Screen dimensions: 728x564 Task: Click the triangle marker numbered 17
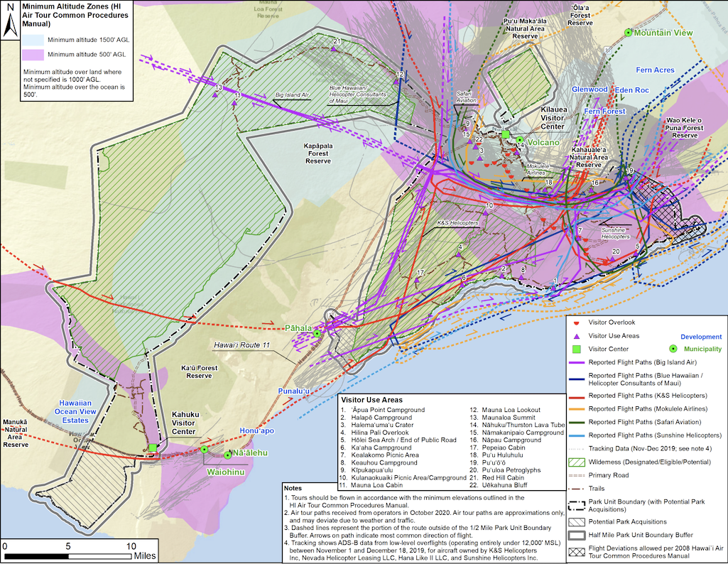tap(417, 281)
